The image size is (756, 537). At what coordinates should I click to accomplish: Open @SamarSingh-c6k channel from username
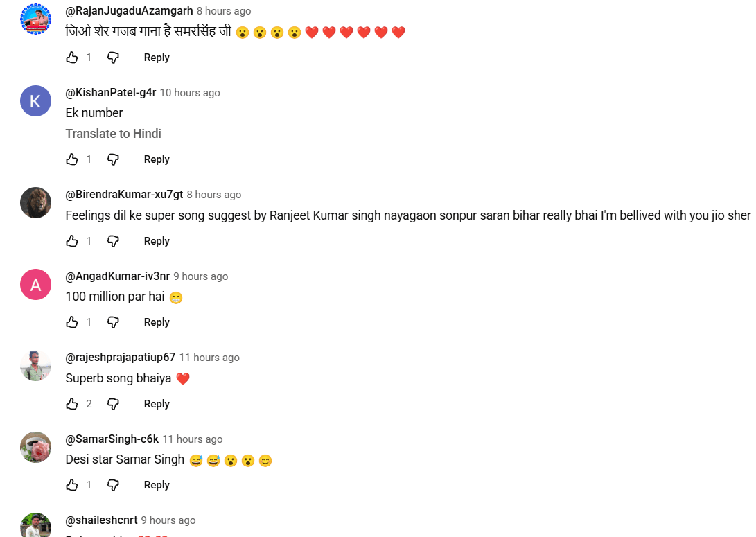coord(112,439)
